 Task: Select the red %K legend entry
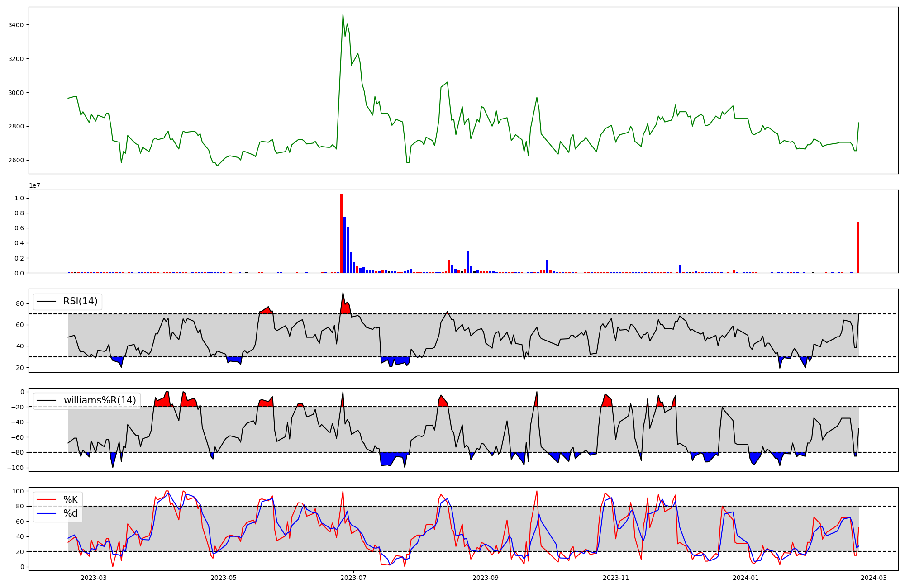click(70, 500)
